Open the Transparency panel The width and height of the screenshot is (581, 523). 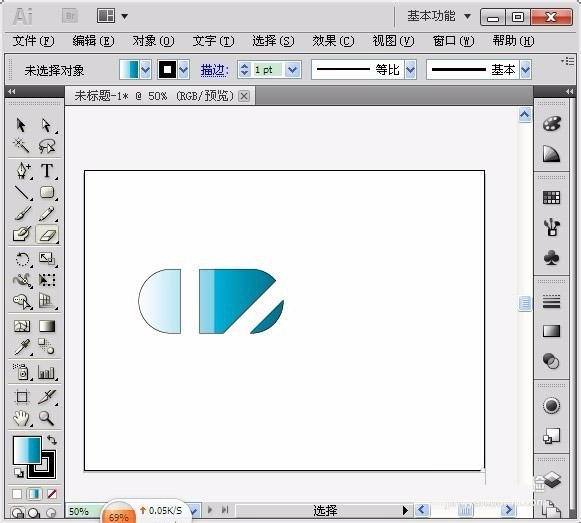click(552, 361)
